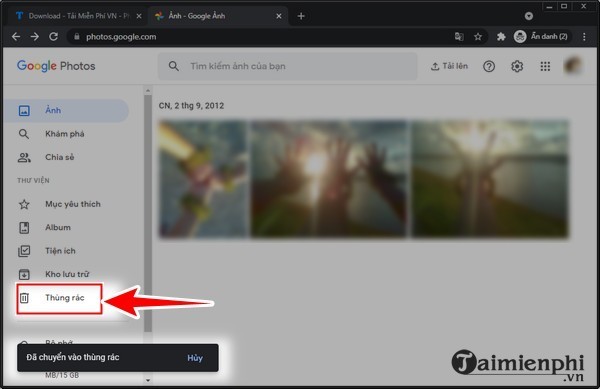
Task: Reload the Google Photos page
Action: coord(54,37)
